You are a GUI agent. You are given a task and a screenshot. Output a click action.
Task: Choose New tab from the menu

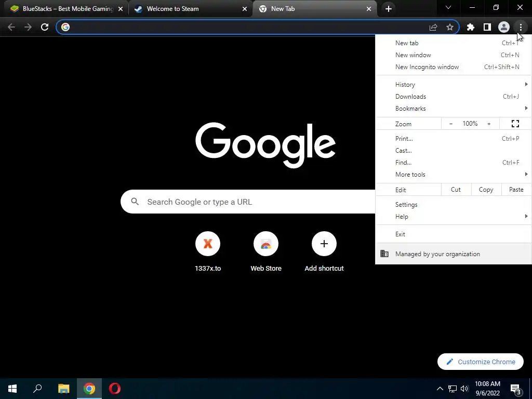click(453, 43)
